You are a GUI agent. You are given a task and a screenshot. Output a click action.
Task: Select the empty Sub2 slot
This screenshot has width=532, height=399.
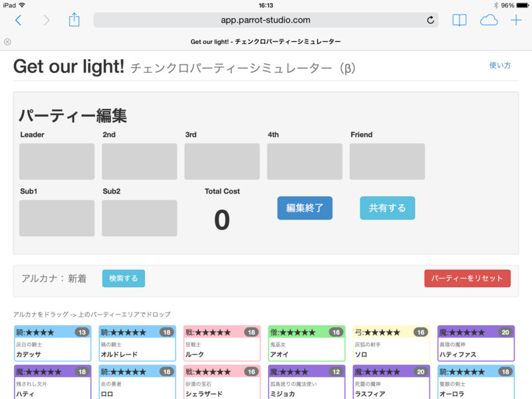(x=140, y=218)
